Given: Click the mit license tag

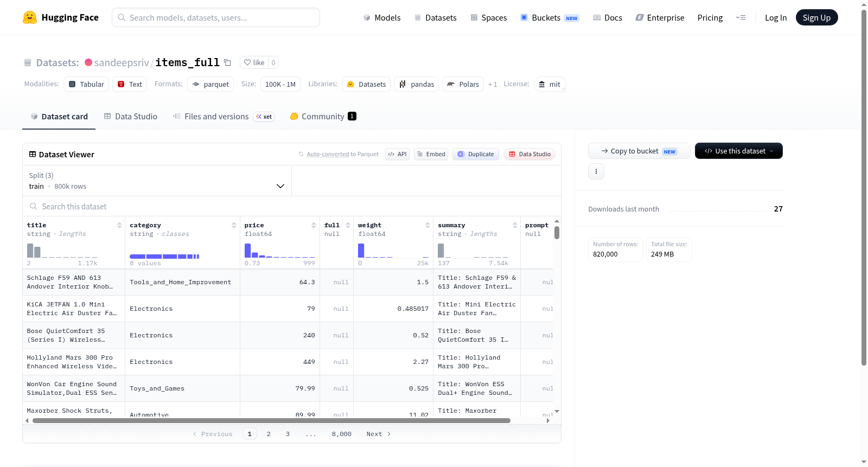Looking at the screenshot, I should pos(550,84).
